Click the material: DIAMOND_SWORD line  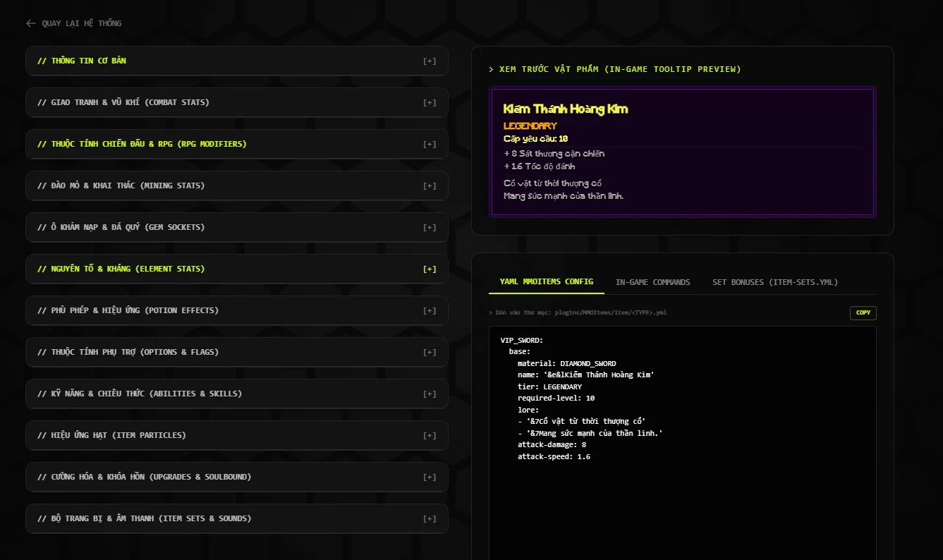point(566,363)
